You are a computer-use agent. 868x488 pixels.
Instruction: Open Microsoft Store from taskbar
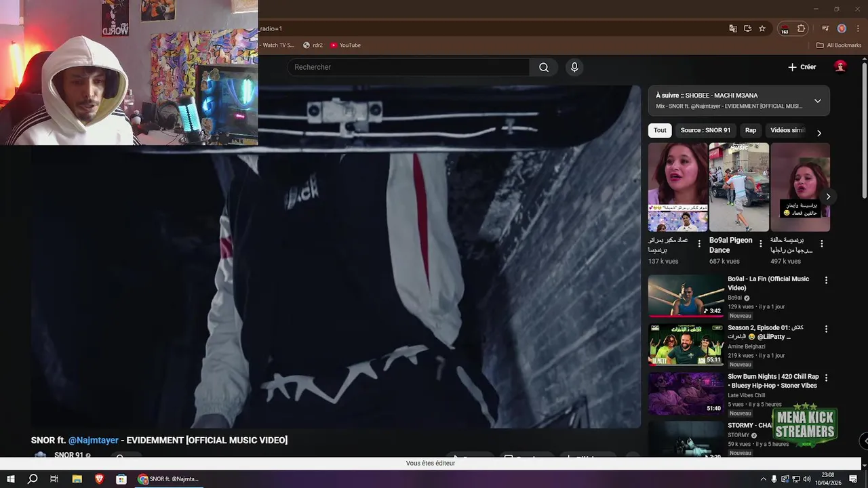[x=121, y=479]
